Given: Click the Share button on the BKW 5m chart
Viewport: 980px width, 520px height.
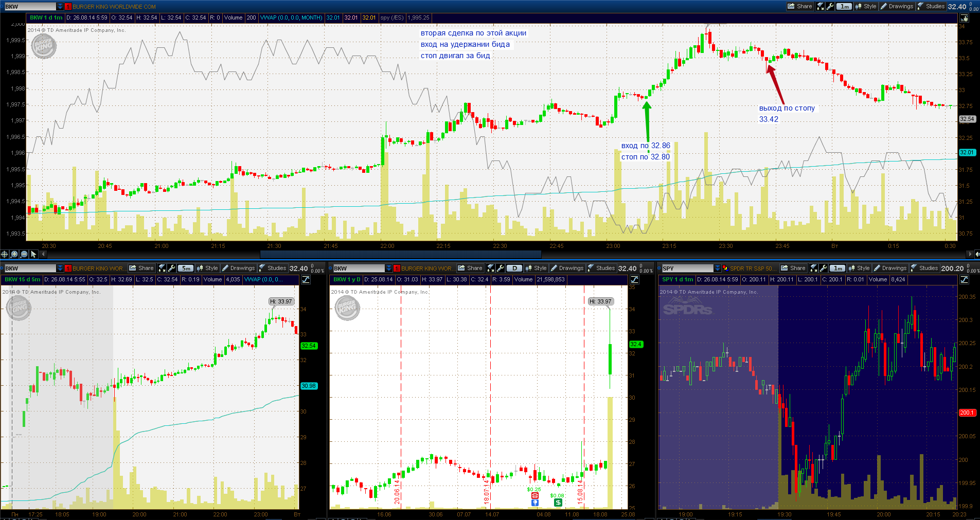Looking at the screenshot, I should click(141, 268).
